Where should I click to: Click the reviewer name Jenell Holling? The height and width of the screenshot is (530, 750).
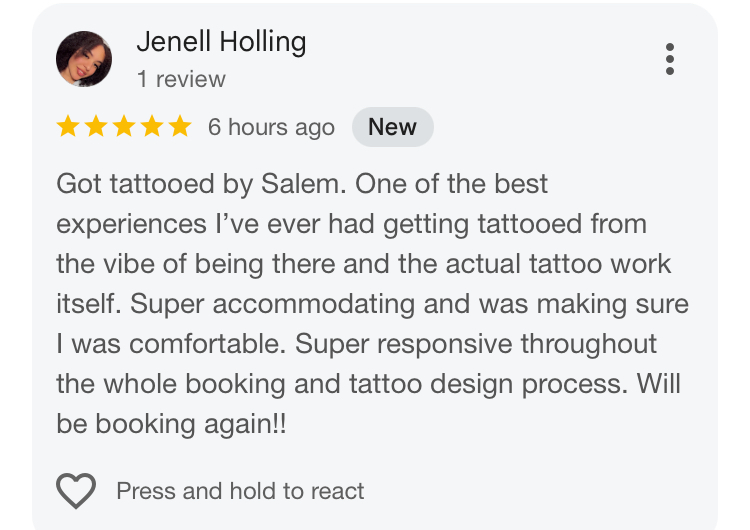(x=221, y=42)
